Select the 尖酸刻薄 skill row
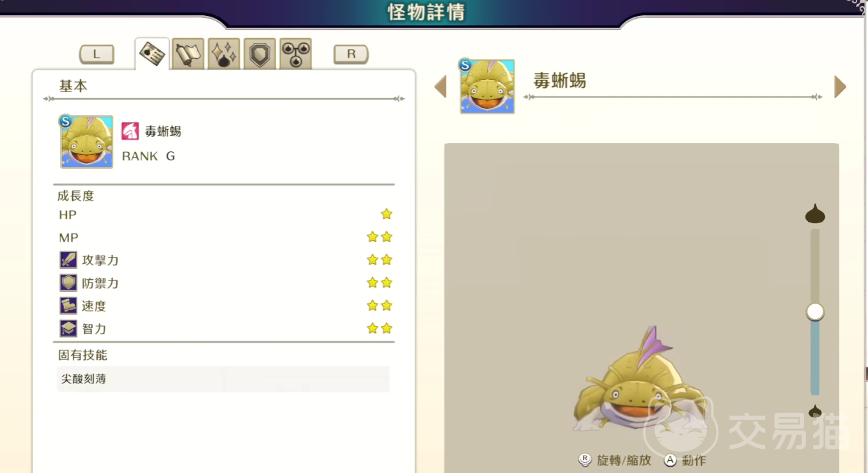 pos(223,379)
